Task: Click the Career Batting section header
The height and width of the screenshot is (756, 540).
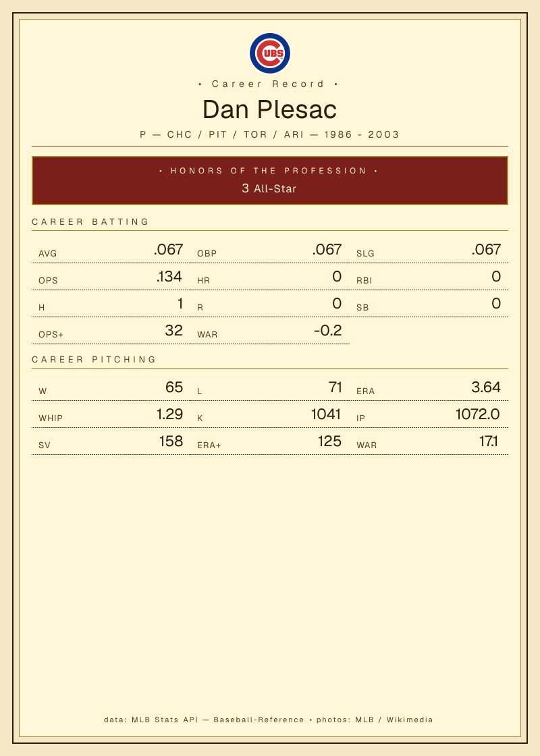Action: click(x=90, y=222)
